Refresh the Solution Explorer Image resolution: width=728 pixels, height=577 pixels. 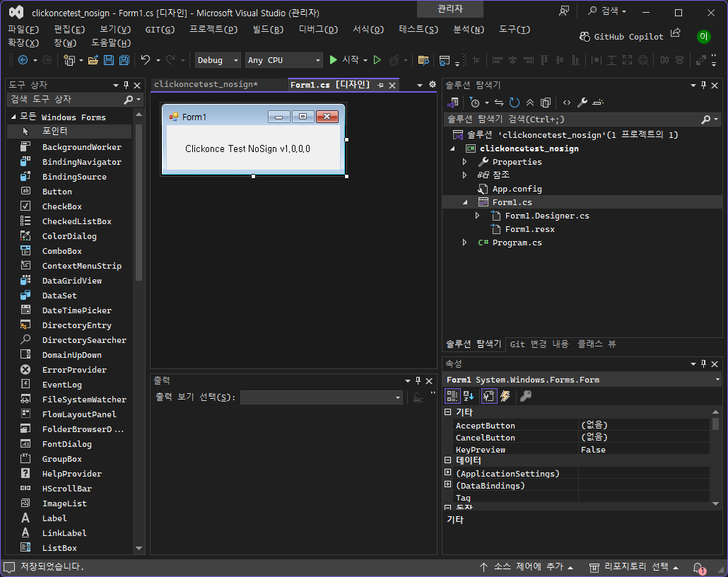(x=514, y=103)
